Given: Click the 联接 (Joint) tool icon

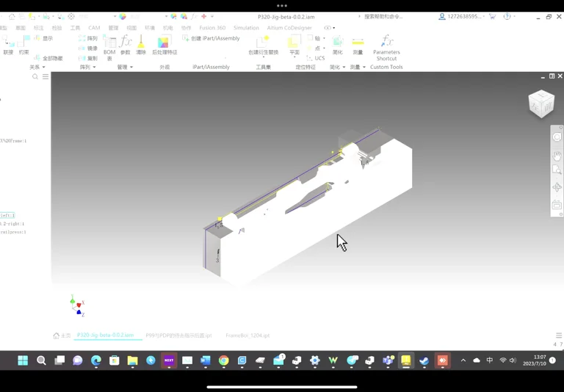Looking at the screenshot, I should click(8, 42).
